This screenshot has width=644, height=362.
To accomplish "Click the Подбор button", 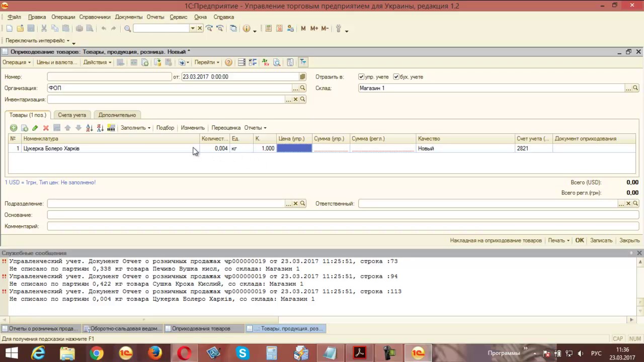I will [x=165, y=128].
